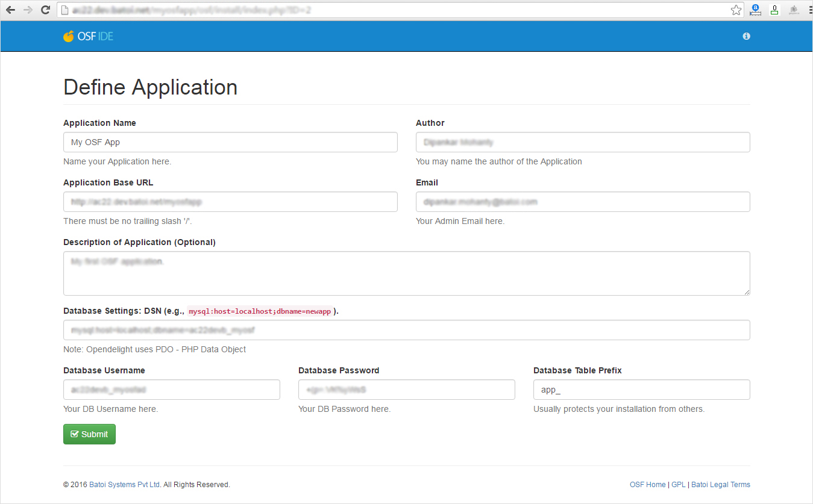
Task: Click the 'Database Table Prefix' label
Action: coord(577,370)
